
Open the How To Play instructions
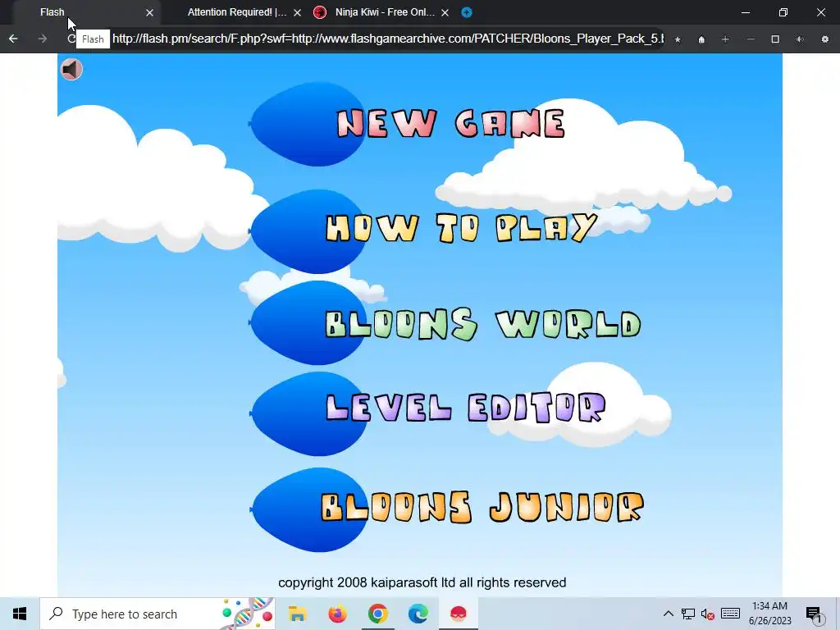click(461, 228)
